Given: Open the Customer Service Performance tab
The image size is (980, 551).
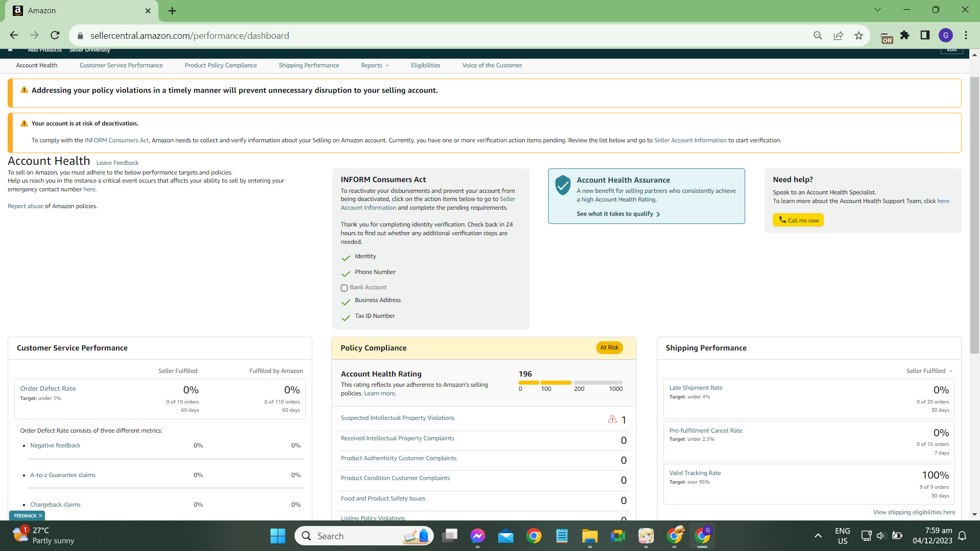Looking at the screenshot, I should [121, 65].
